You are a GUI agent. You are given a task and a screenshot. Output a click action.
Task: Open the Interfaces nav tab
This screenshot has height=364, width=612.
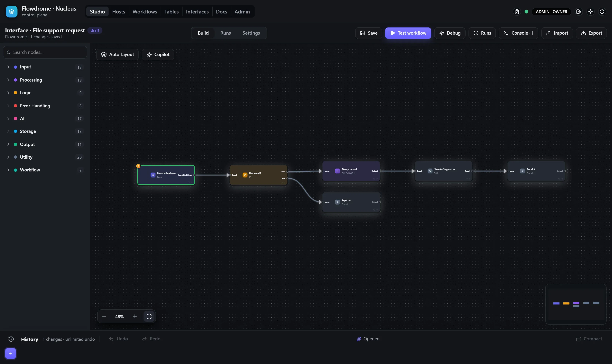pos(197,11)
